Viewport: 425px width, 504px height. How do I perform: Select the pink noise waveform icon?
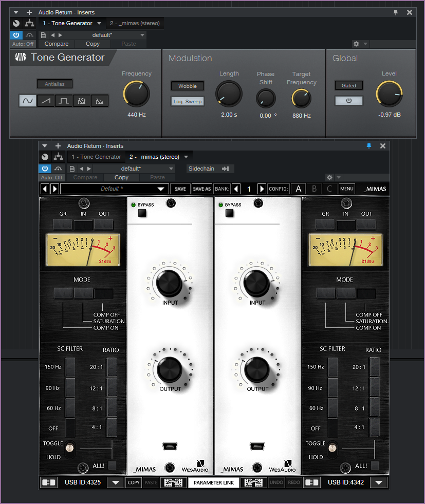pyautogui.click(x=100, y=101)
